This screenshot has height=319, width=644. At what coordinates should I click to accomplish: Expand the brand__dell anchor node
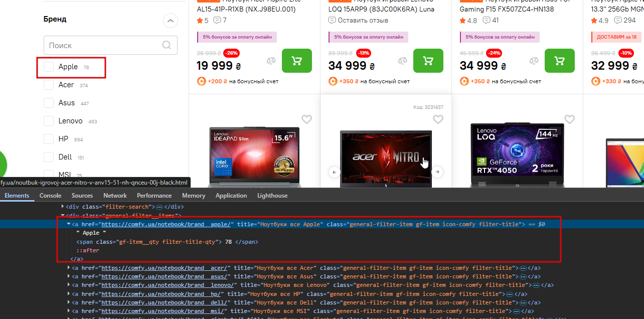coord(69,302)
